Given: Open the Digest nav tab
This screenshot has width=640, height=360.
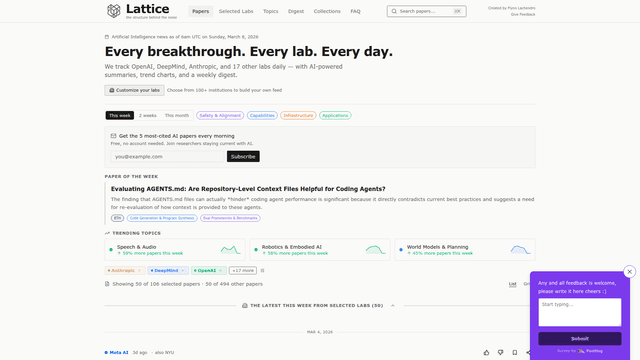Looking at the screenshot, I should coord(296,11).
